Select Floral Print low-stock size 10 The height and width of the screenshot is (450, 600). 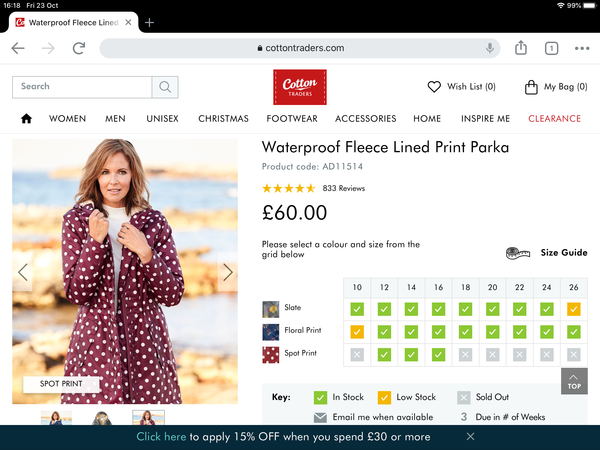point(357,332)
